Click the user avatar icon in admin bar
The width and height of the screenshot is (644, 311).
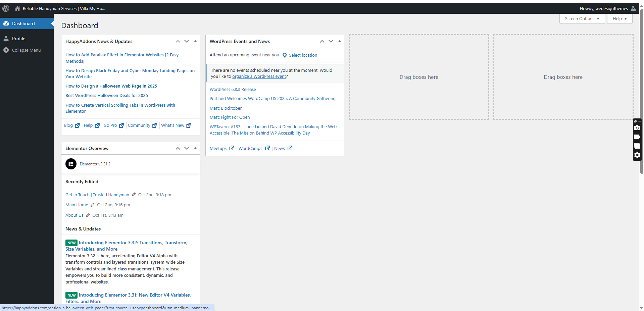click(x=633, y=8)
